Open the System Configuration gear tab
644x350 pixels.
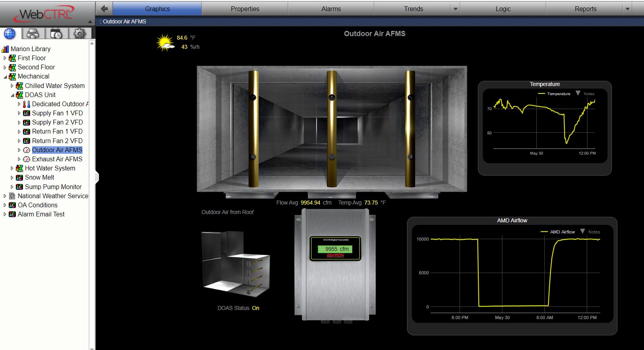point(79,34)
